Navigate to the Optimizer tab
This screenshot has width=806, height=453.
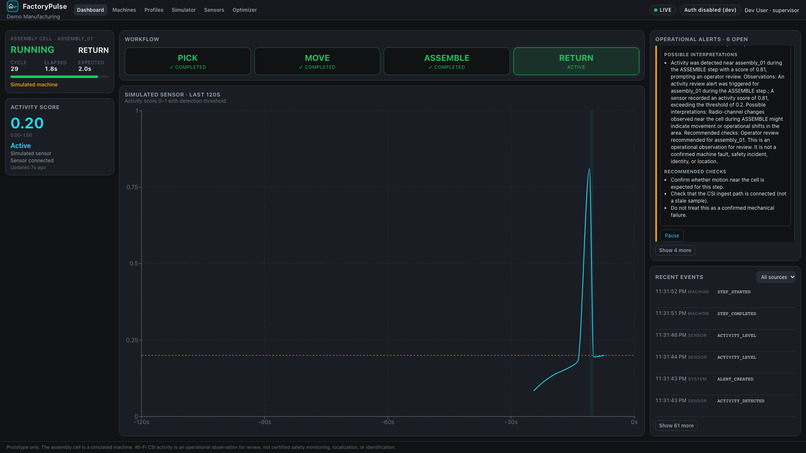click(x=245, y=10)
